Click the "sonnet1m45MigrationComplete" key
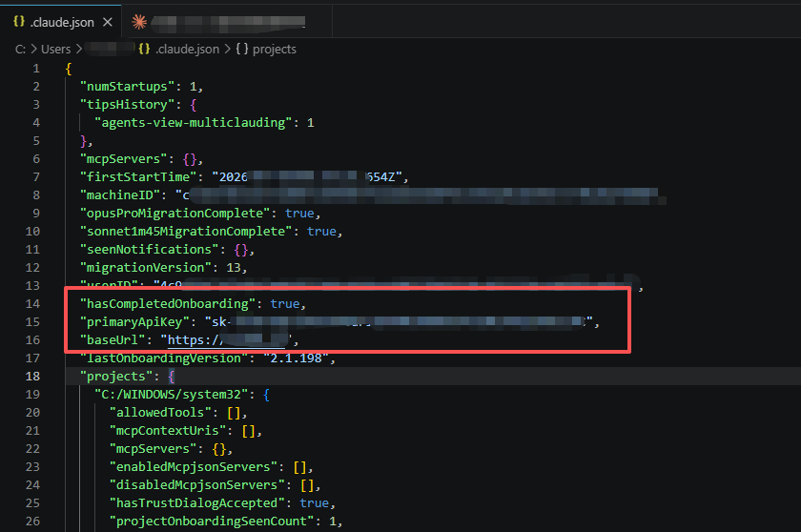 [x=186, y=232]
